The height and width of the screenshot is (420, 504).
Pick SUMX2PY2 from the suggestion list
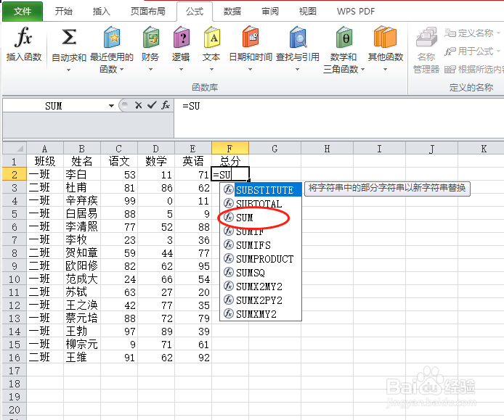click(x=261, y=300)
